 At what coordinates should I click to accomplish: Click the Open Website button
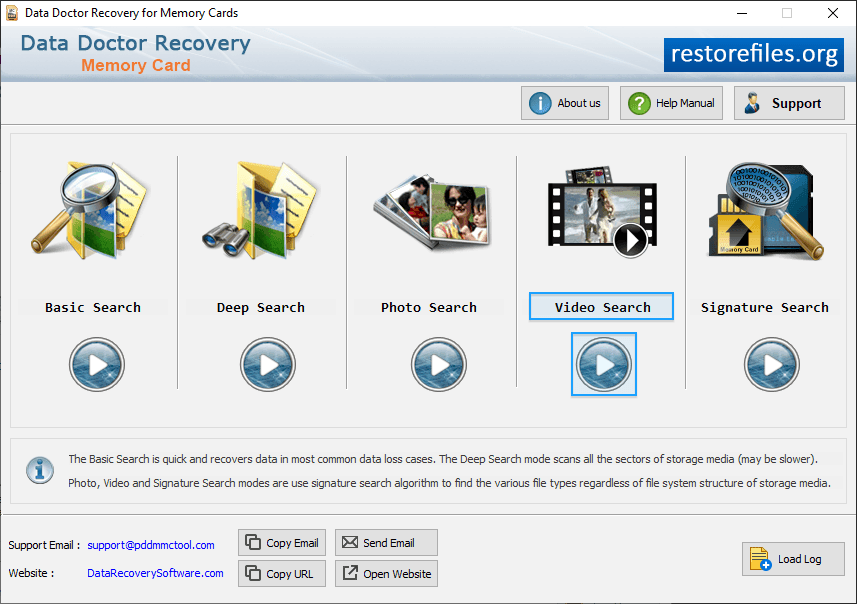point(386,574)
